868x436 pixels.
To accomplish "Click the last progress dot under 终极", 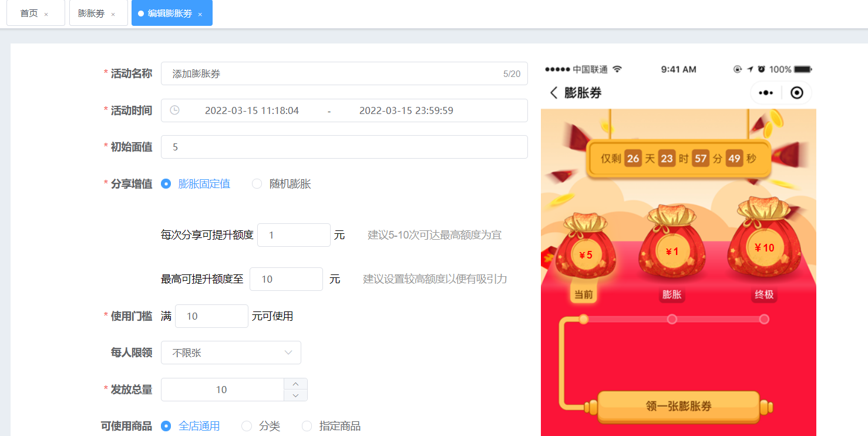I will 764,319.
